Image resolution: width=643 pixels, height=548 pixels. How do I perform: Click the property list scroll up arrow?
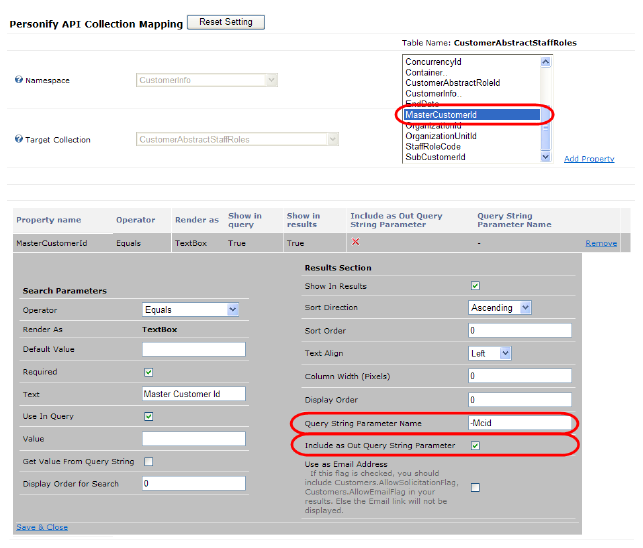click(545, 62)
